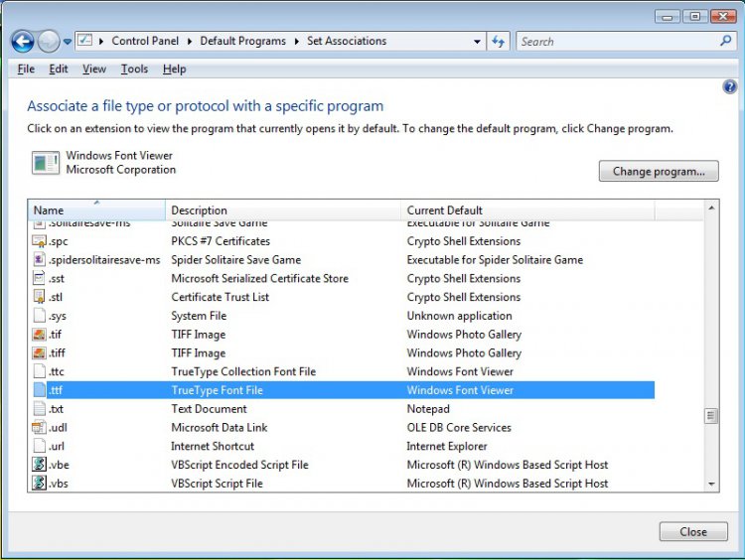This screenshot has height=560, width=745.
Task: Minimize the Set Associations window
Action: pyautogui.click(x=668, y=17)
